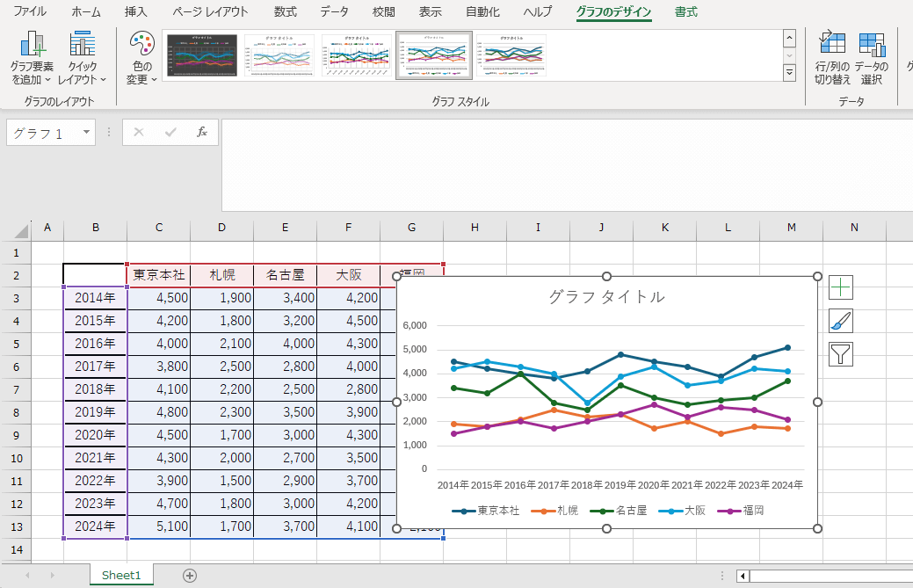Image resolution: width=913 pixels, height=588 pixels.
Task: Add a new sheet with plus button
Action: (189, 575)
